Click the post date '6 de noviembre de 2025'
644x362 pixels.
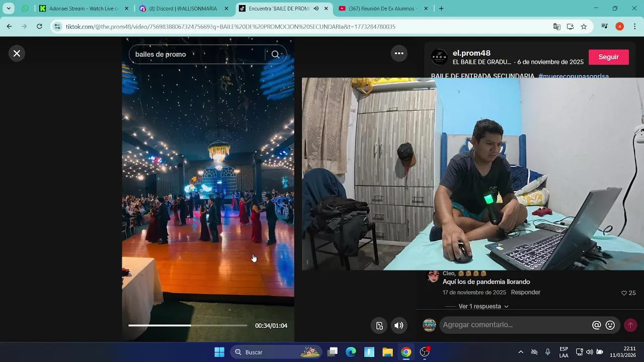(x=550, y=62)
